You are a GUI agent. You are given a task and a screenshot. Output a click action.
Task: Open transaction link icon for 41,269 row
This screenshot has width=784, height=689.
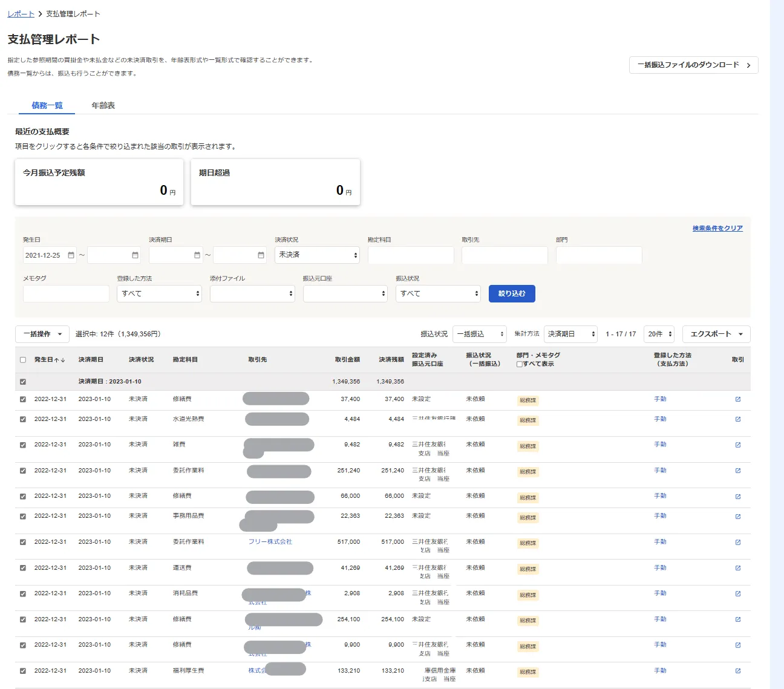[738, 568]
